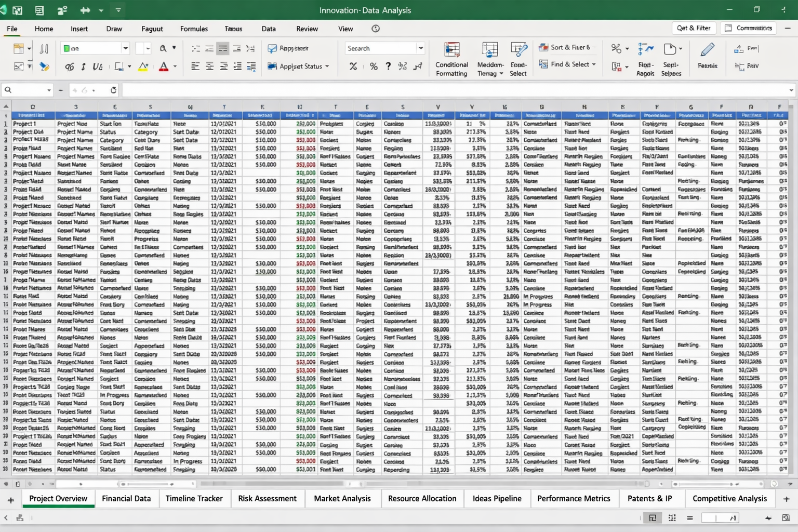Image resolution: width=798 pixels, height=532 pixels.
Task: Apply underline formatting icon
Action: 97,66
